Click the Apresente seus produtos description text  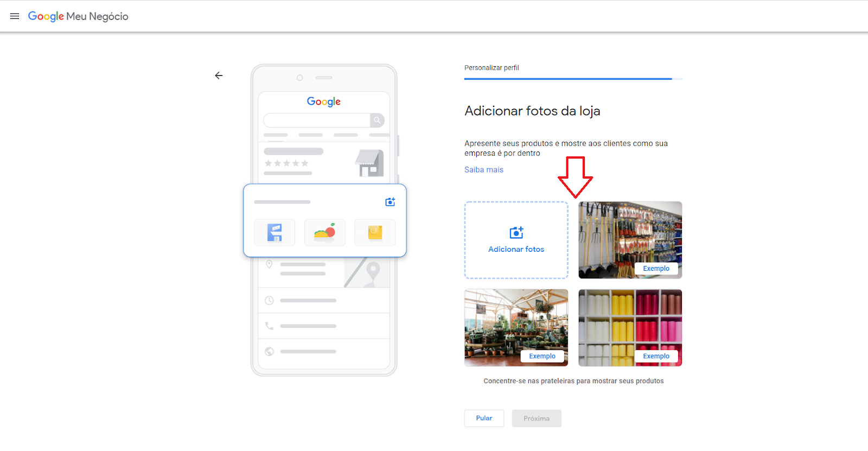point(566,148)
